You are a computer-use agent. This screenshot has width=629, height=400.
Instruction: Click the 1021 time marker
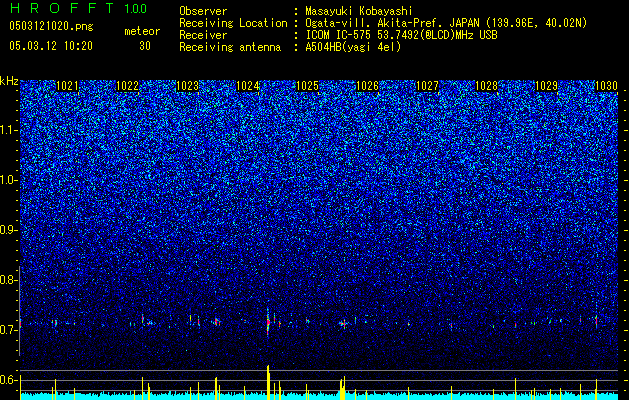(67, 86)
